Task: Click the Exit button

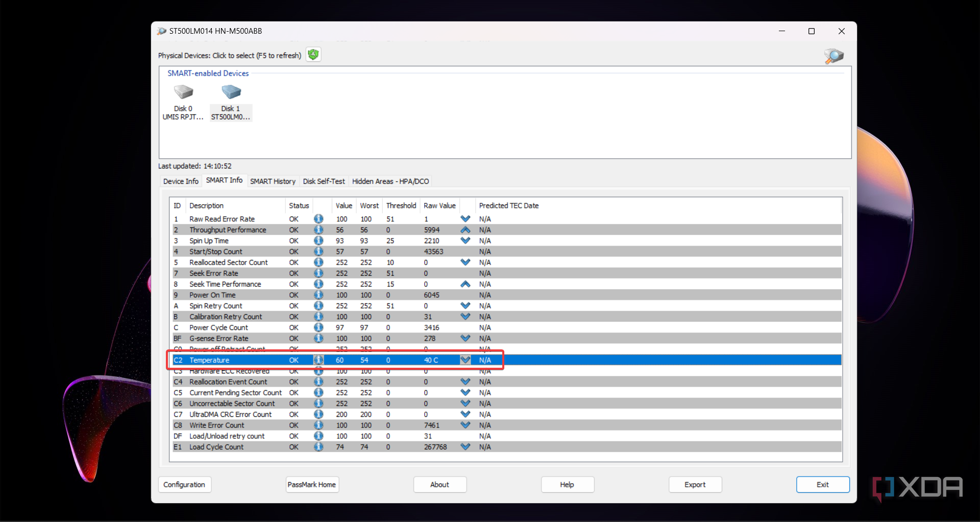Action: pos(823,485)
